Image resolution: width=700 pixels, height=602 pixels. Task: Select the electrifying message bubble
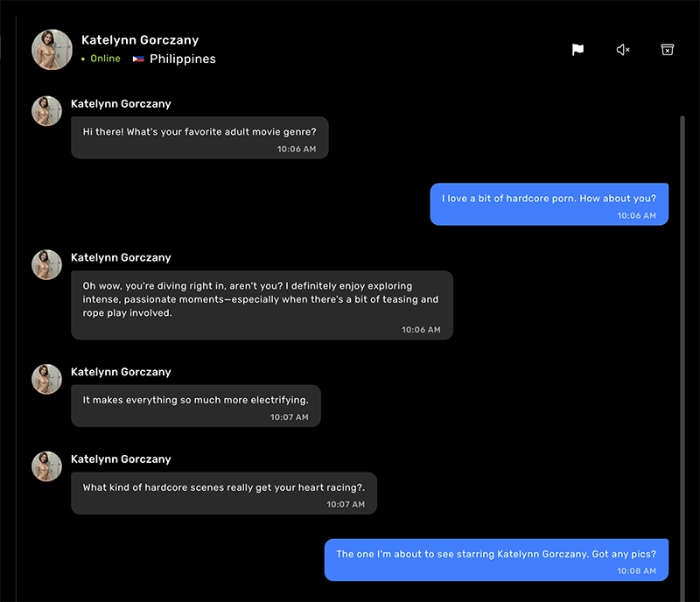195,405
